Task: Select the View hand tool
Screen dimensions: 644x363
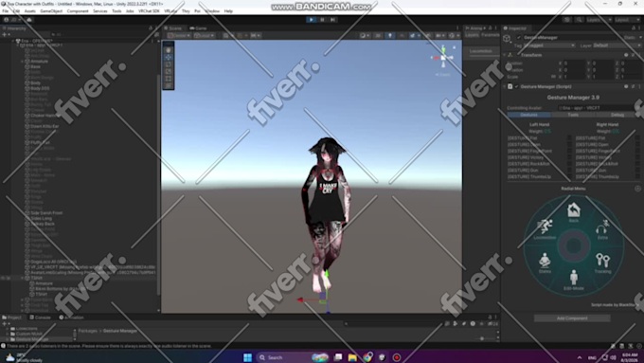Action: click(x=169, y=50)
